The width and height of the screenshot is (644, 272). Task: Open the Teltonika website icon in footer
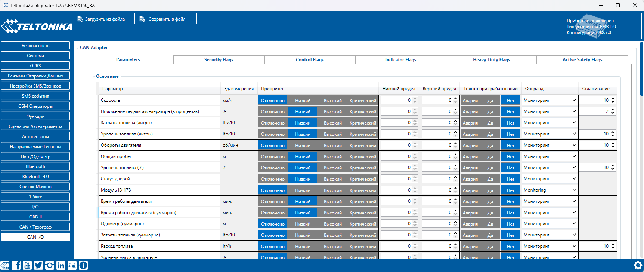point(5,265)
